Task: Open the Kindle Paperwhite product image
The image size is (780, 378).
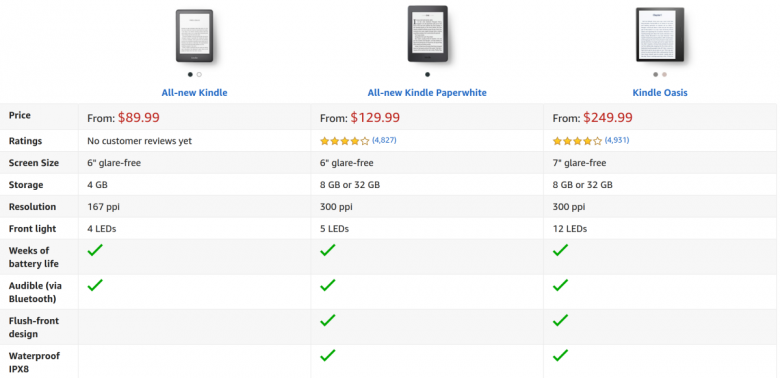Action: click(x=428, y=34)
